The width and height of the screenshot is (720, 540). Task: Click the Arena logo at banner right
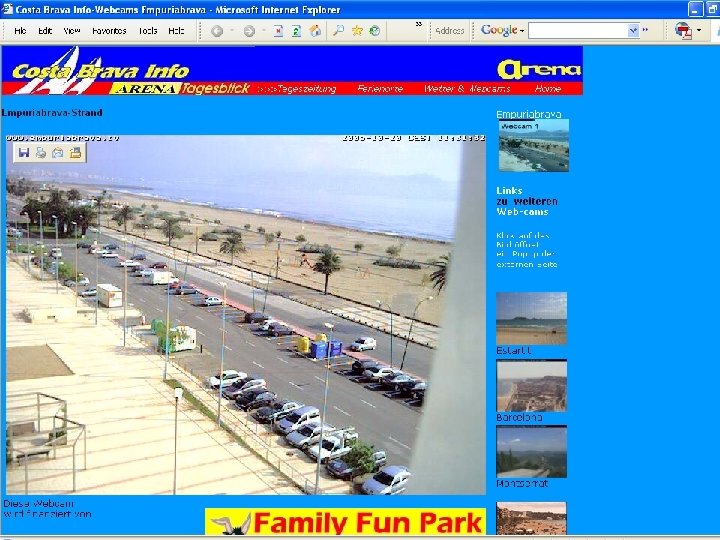pyautogui.click(x=539, y=69)
